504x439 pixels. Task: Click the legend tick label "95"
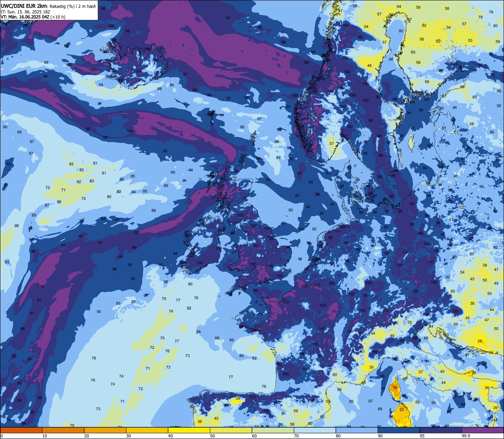422,436
